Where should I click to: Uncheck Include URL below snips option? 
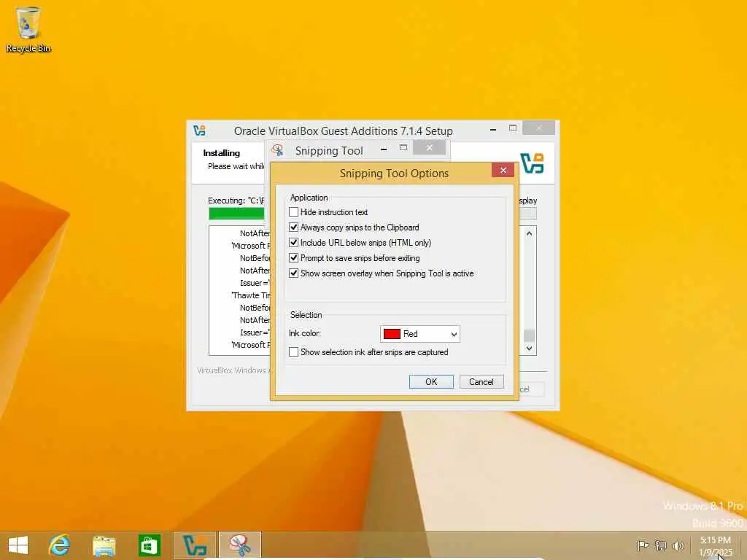[x=293, y=242]
